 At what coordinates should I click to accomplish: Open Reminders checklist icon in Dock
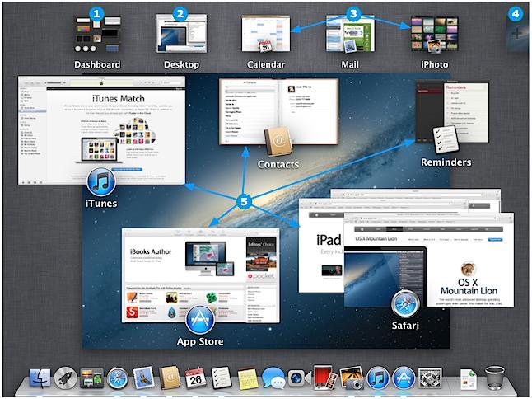222,378
